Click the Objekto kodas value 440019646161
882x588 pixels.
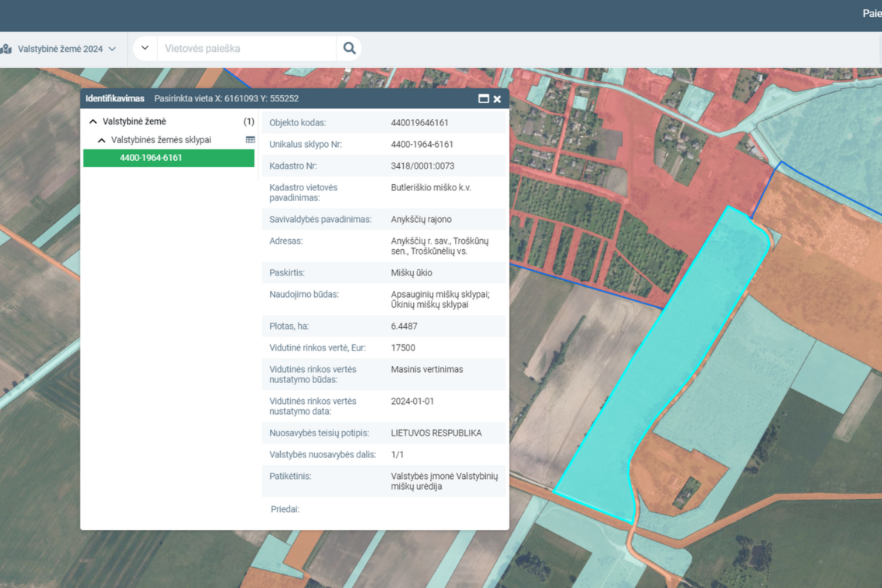pyautogui.click(x=419, y=123)
